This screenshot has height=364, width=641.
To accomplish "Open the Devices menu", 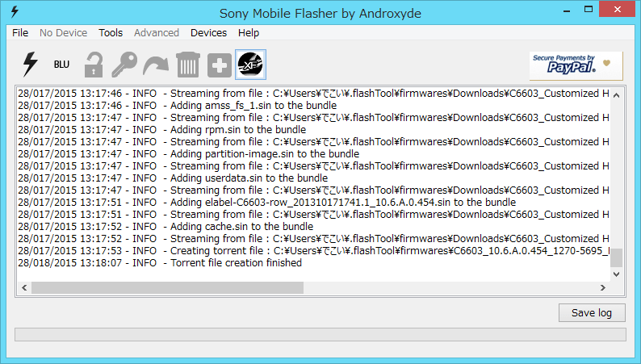I will 208,32.
